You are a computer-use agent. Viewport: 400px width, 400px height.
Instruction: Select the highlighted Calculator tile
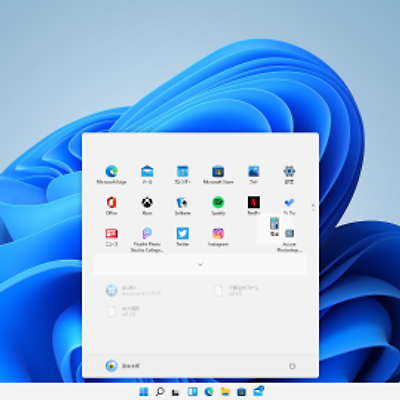pos(274,227)
